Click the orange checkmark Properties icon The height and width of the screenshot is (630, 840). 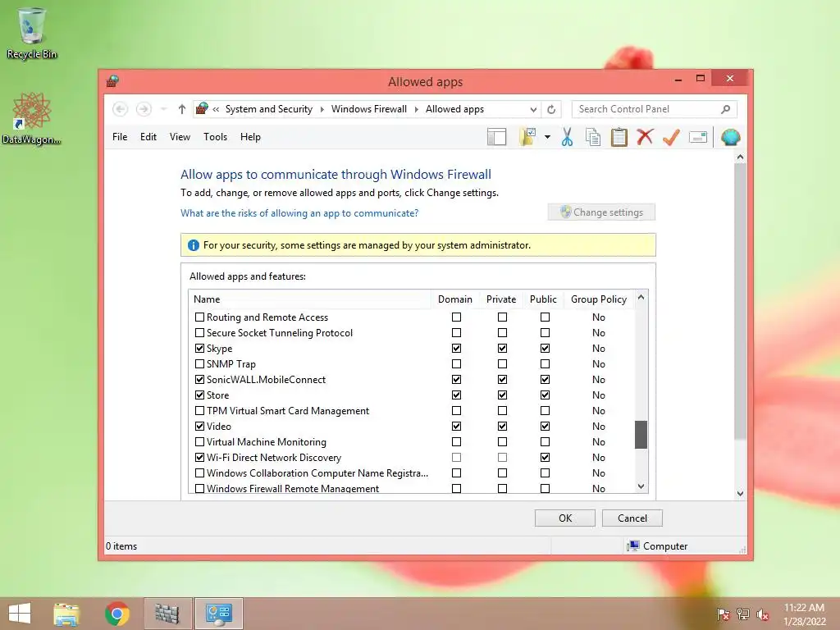(x=671, y=137)
